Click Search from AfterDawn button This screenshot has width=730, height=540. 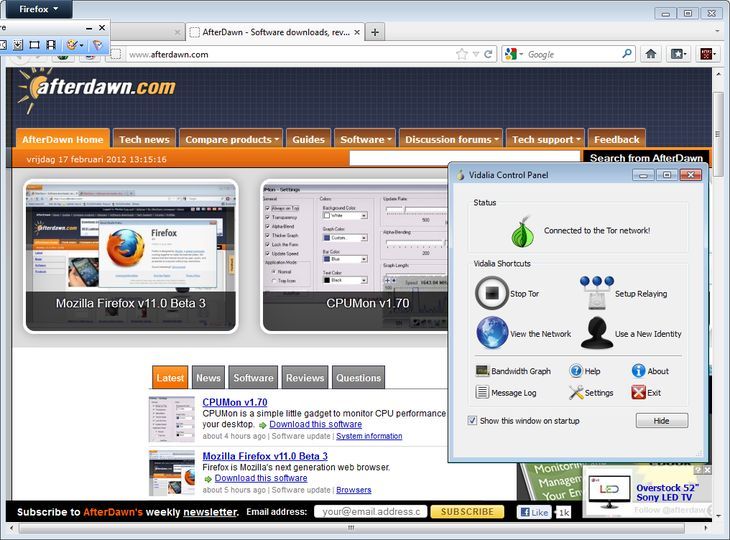pyautogui.click(x=646, y=158)
